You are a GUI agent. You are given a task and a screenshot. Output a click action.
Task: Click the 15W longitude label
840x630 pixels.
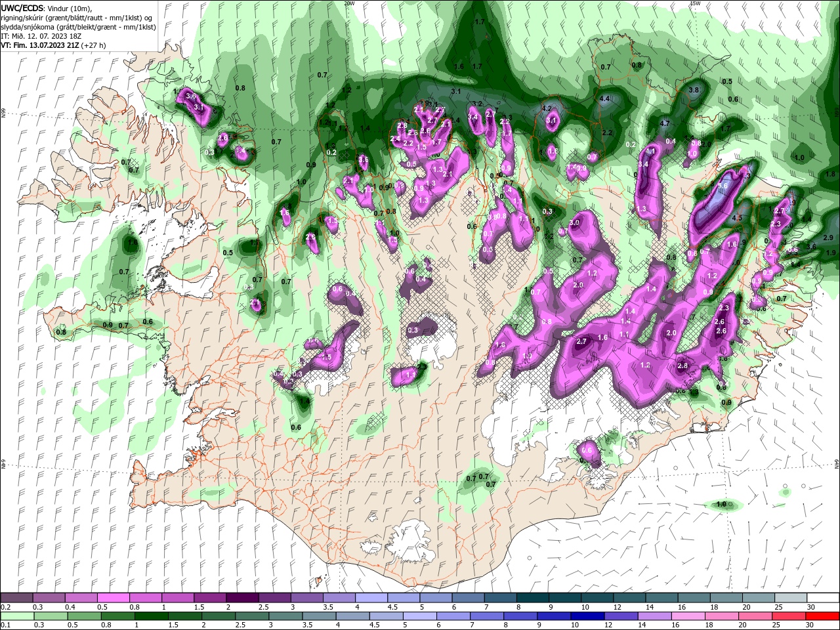pyautogui.click(x=695, y=3)
